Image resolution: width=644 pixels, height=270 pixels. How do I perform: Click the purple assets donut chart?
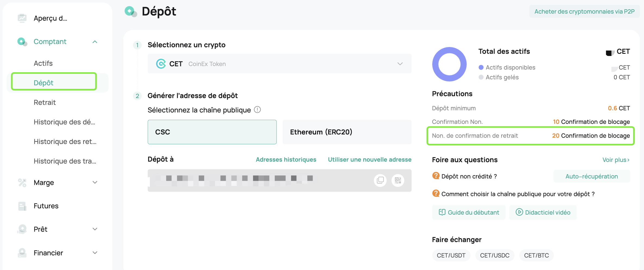(x=450, y=64)
